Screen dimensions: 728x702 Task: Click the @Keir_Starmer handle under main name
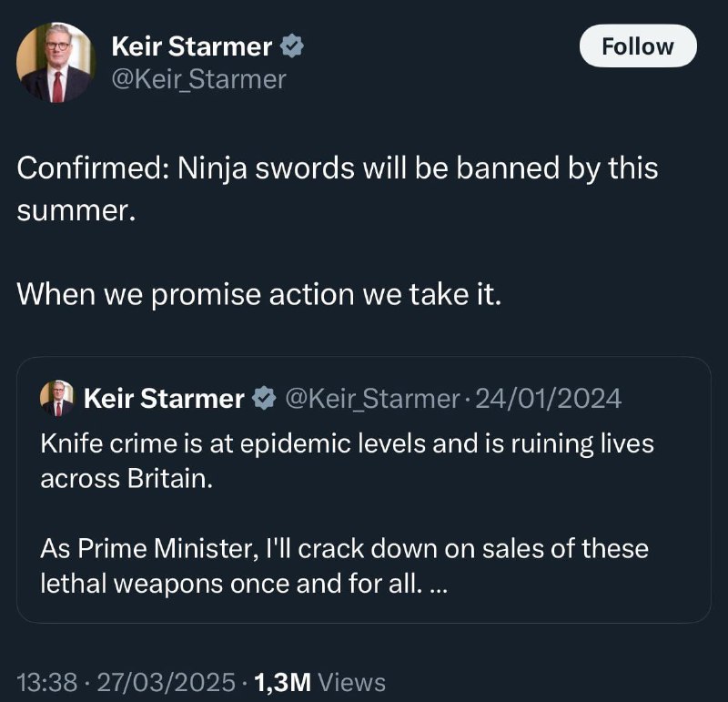[x=198, y=79]
